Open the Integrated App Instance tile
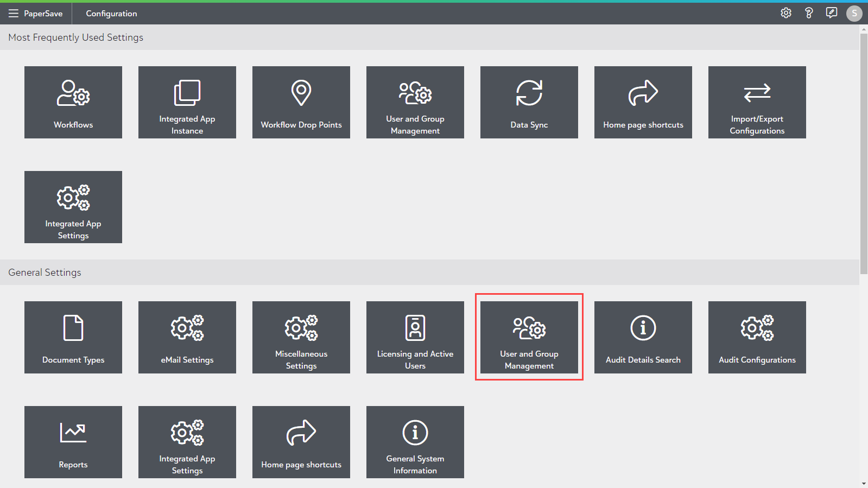The width and height of the screenshot is (868, 488). [x=187, y=102]
